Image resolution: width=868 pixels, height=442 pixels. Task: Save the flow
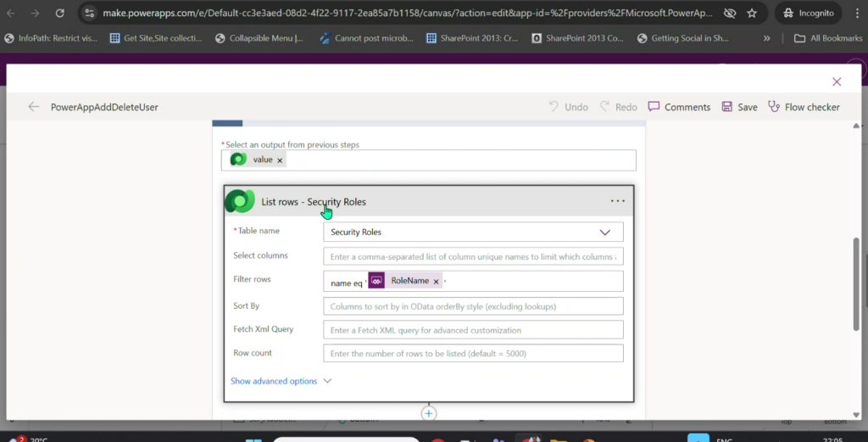[x=739, y=107]
